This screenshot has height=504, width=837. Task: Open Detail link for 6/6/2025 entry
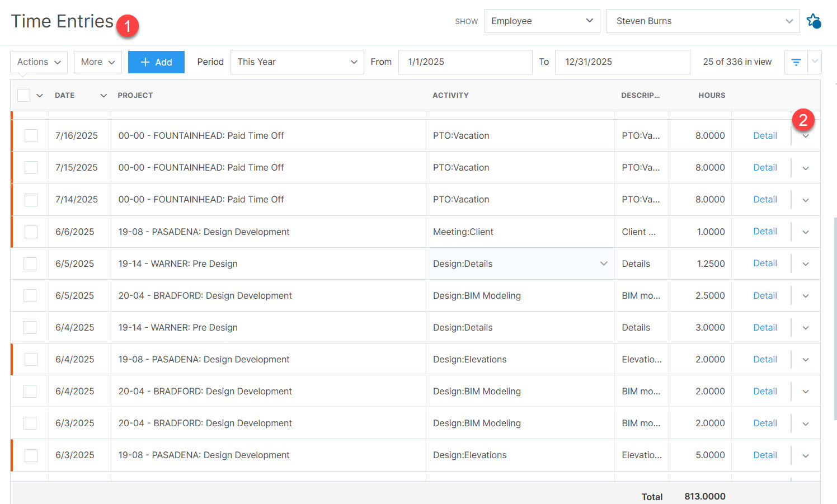click(x=765, y=231)
